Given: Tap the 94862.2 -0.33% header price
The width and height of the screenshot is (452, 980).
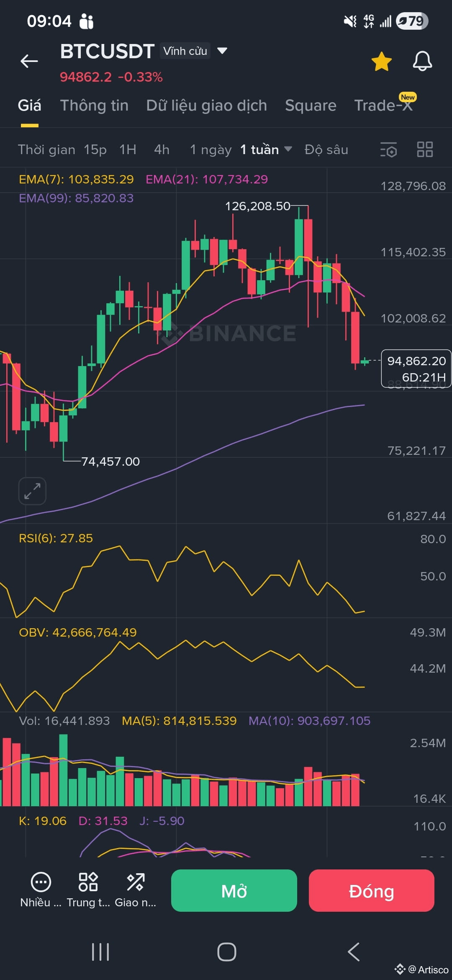Looking at the screenshot, I should click(x=111, y=77).
